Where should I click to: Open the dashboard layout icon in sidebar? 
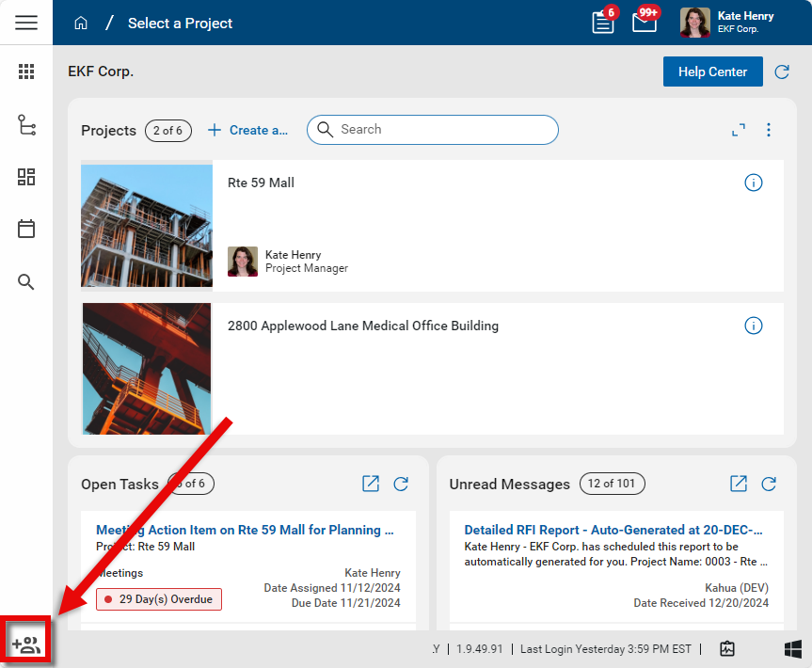pyautogui.click(x=26, y=177)
